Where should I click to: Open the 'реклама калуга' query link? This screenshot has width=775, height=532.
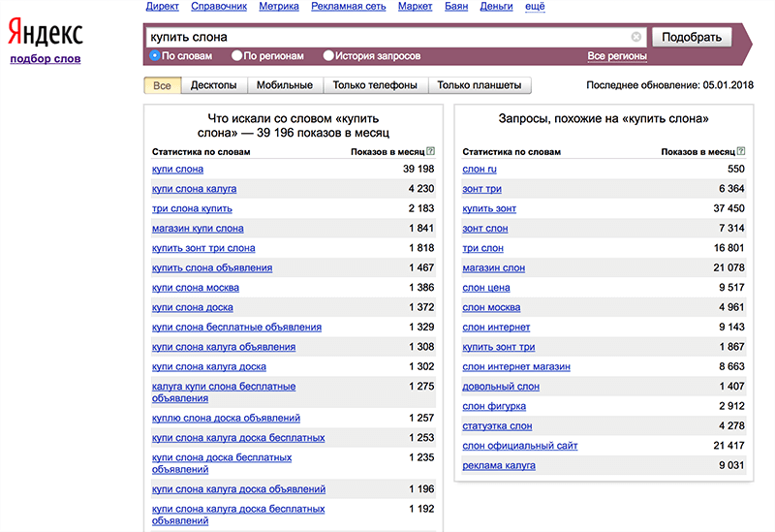pyautogui.click(x=499, y=466)
